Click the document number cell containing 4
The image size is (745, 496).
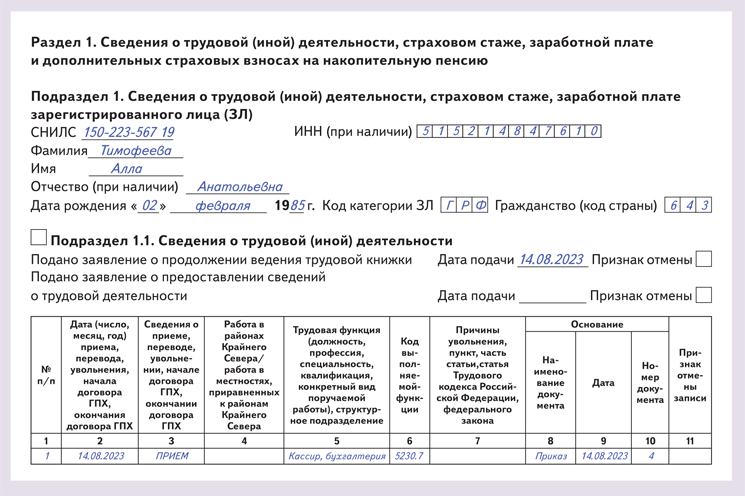click(x=650, y=456)
